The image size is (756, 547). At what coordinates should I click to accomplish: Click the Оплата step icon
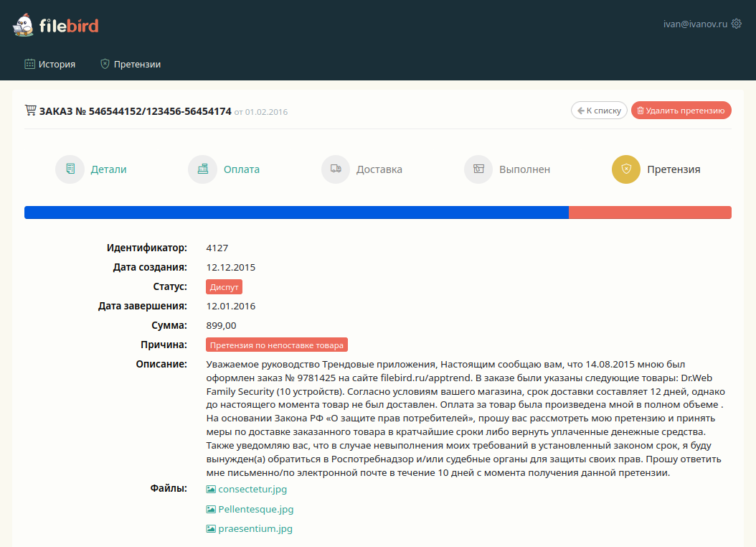[202, 169]
